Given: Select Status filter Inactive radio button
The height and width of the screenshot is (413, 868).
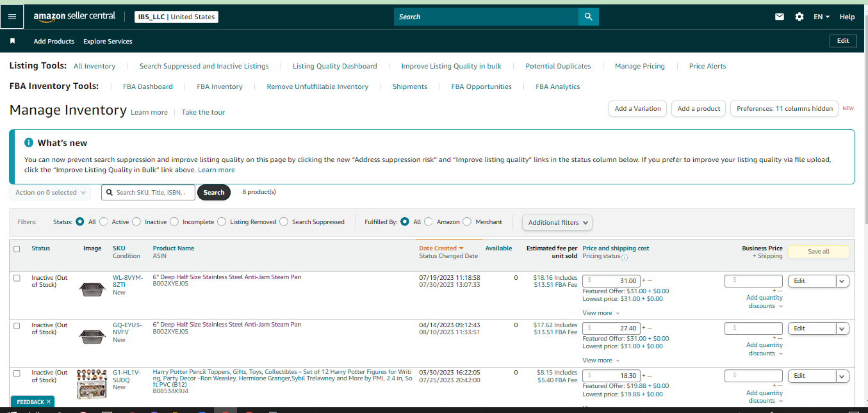Looking at the screenshot, I should click(136, 222).
